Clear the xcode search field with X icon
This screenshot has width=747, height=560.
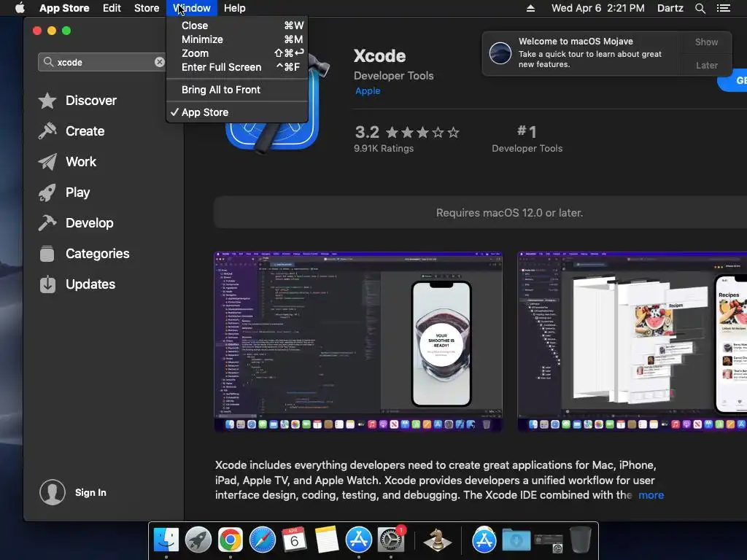[160, 62]
